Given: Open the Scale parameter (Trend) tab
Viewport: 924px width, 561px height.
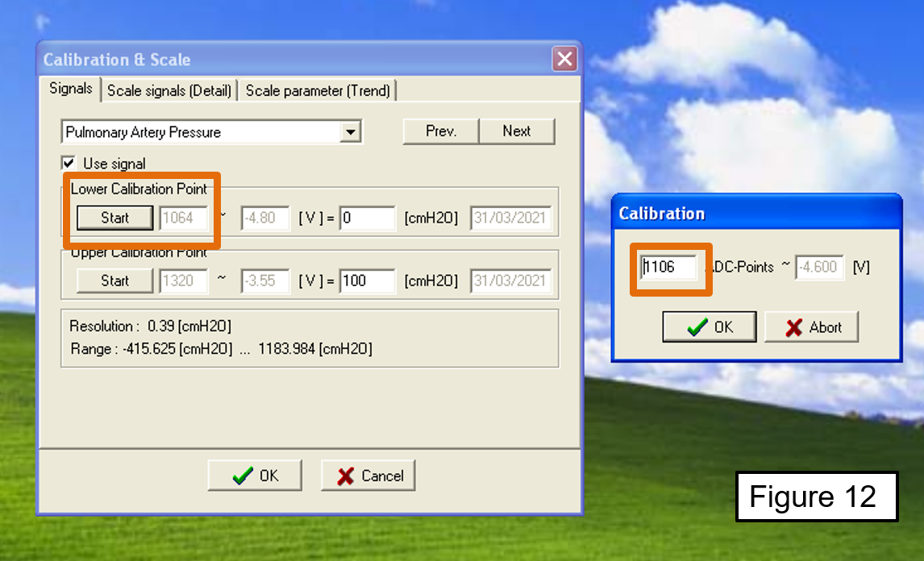Looking at the screenshot, I should [318, 91].
